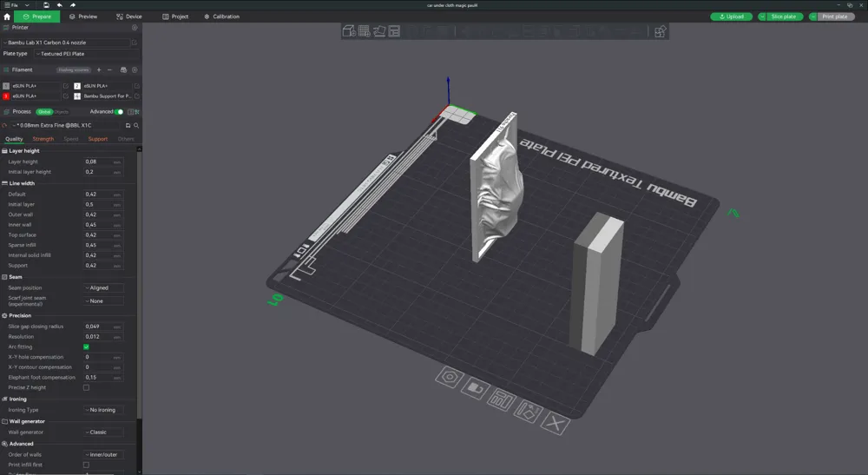Switch process scope to Global

pos(44,112)
